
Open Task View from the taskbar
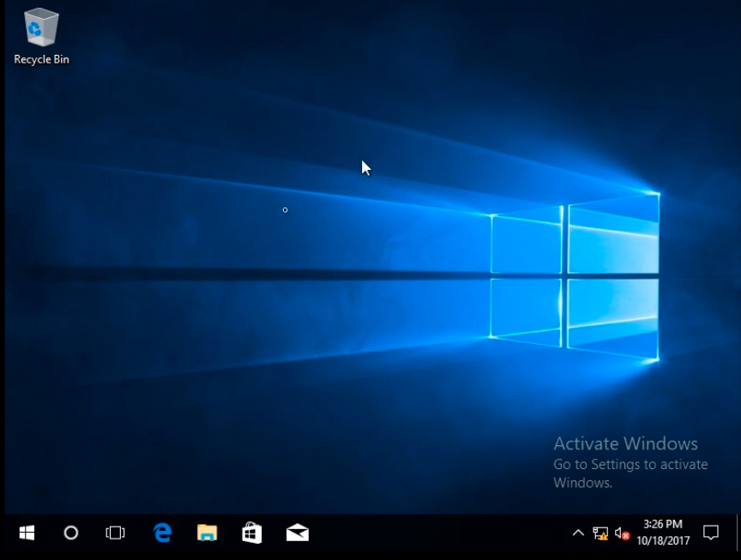pyautogui.click(x=115, y=533)
